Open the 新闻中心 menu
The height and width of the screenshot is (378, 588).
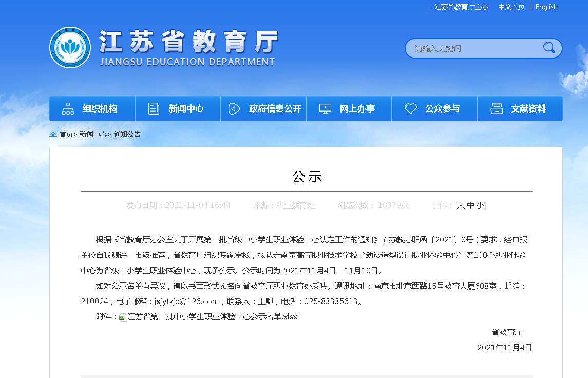tap(178, 109)
